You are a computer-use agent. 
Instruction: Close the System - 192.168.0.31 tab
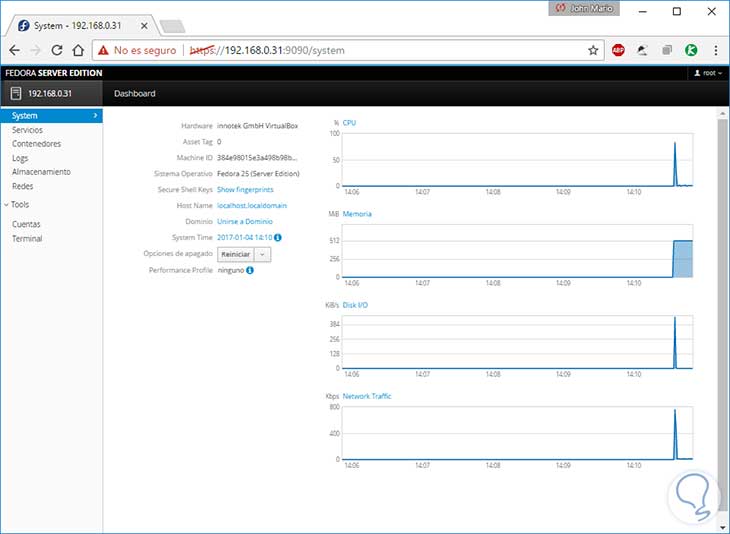click(144, 26)
